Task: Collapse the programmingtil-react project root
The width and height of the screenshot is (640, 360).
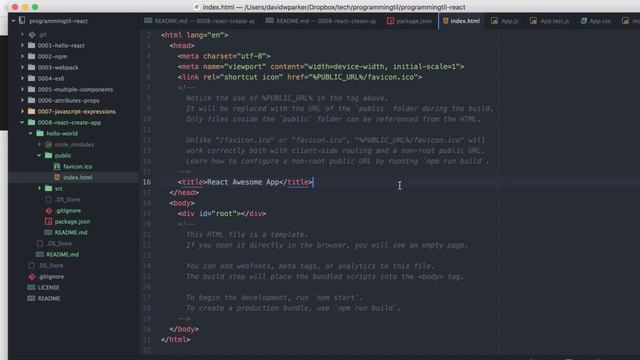Action: 13,20
